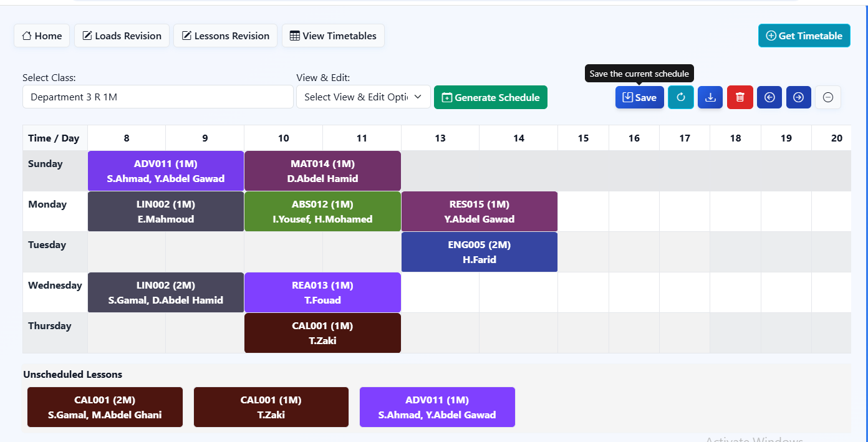Switch to the Lessons Revision section

[x=225, y=36]
